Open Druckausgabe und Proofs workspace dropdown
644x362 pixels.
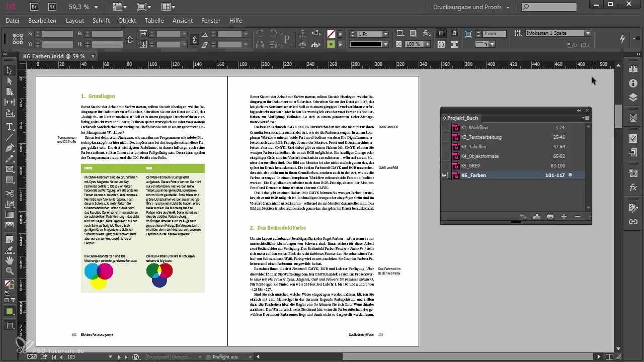click(x=471, y=7)
